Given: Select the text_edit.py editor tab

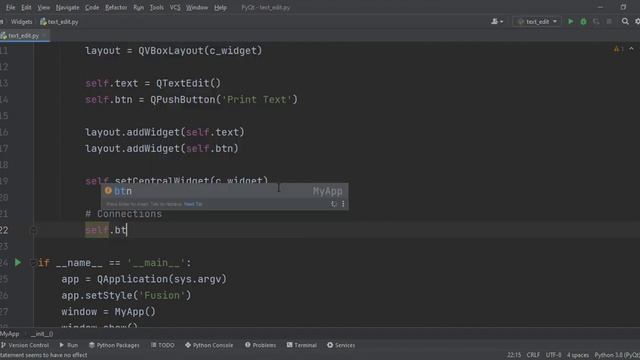Looking at the screenshot, I should [x=23, y=36].
